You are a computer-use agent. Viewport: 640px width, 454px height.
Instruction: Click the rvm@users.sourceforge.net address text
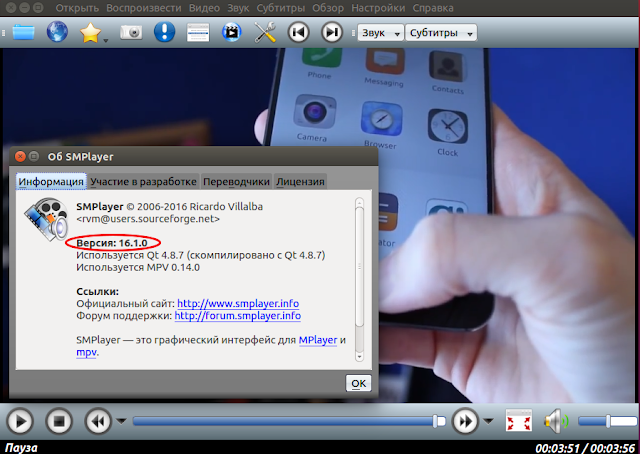[x=148, y=219]
